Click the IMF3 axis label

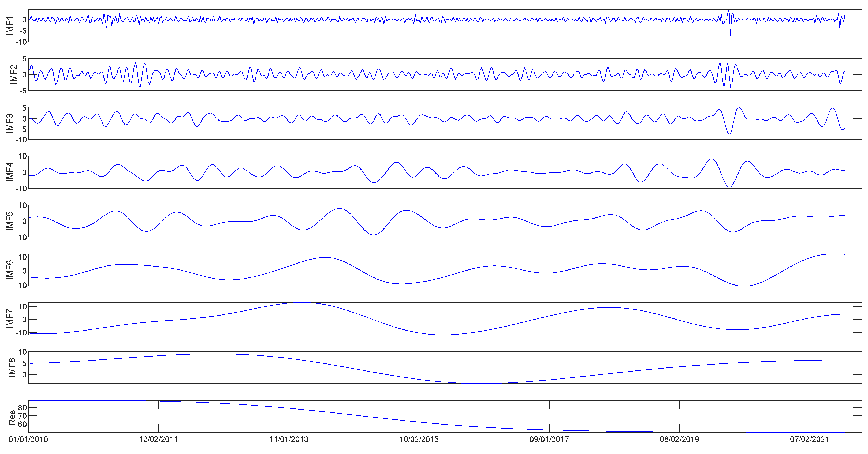pyautogui.click(x=9, y=123)
